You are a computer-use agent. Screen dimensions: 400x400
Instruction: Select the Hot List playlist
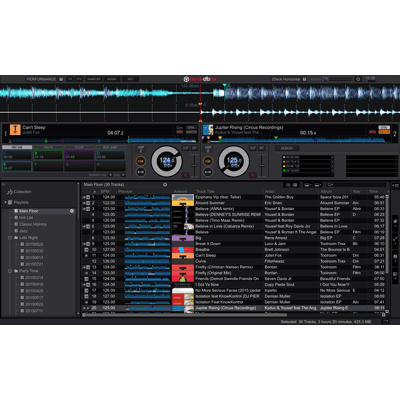click(26, 218)
